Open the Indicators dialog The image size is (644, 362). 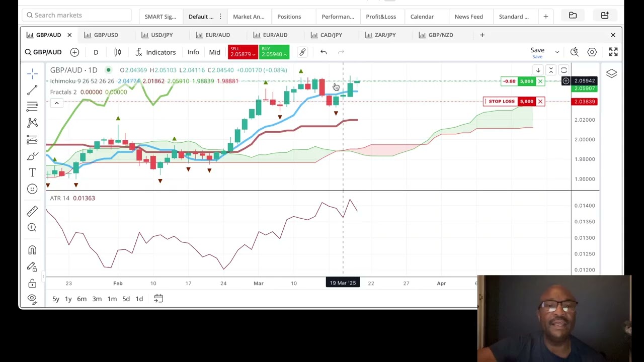tap(156, 52)
